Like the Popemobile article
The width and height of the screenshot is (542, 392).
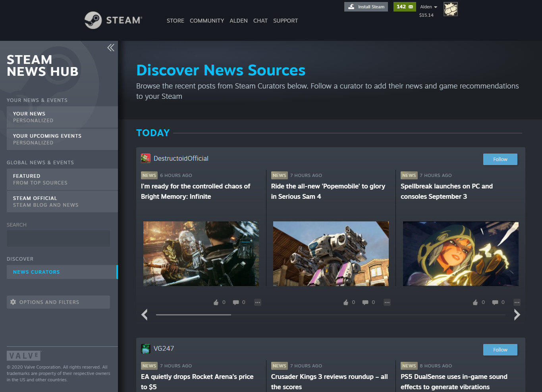pyautogui.click(x=346, y=302)
